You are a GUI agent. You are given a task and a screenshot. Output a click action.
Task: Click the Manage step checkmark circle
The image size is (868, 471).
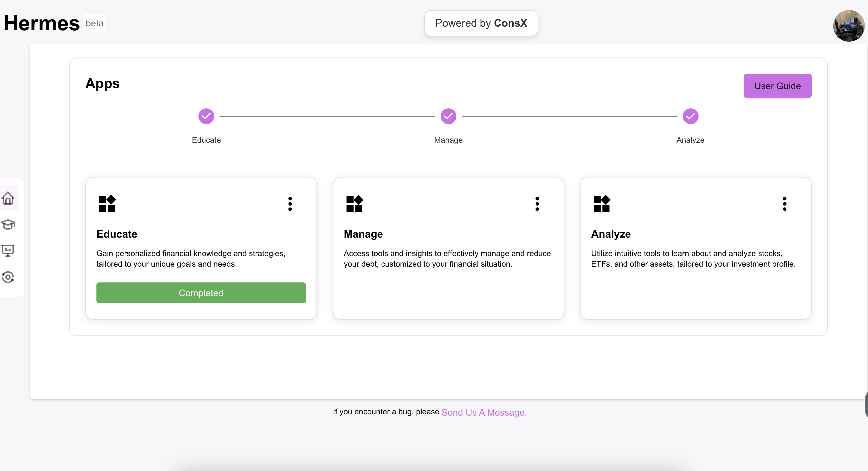448,116
